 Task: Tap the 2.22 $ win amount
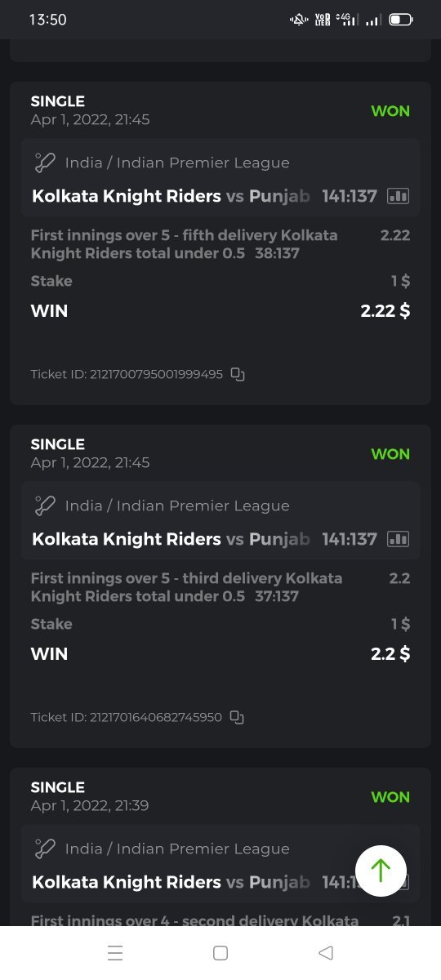(385, 311)
